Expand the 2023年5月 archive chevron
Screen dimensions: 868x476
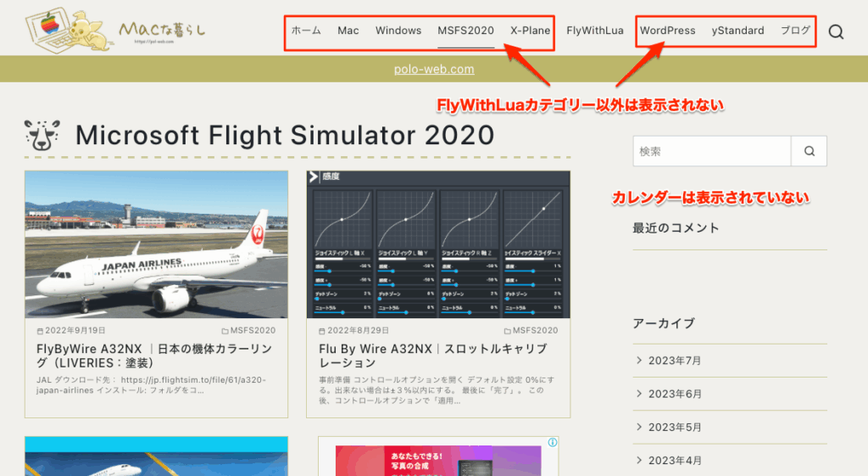pos(639,427)
